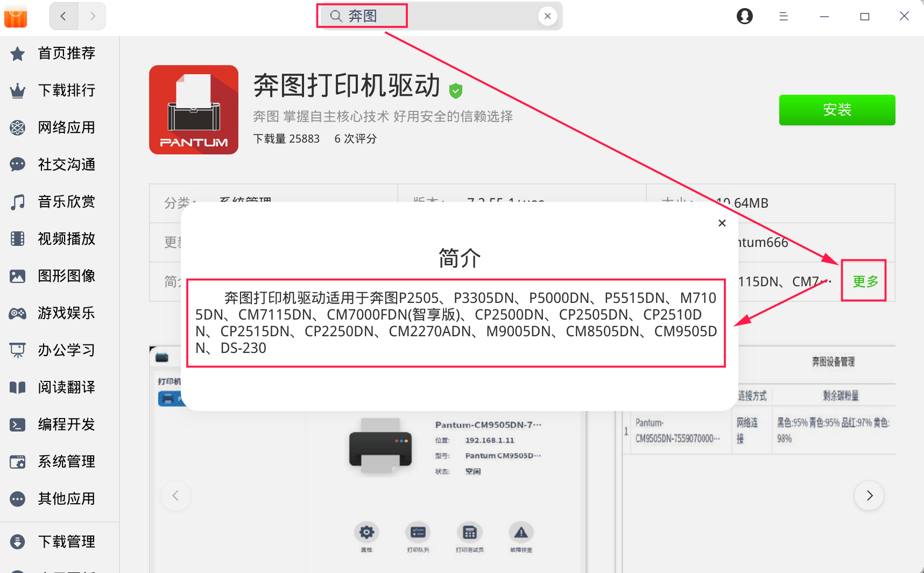Image resolution: width=924 pixels, height=573 pixels.
Task: Show the next screenshot with right chevron
Action: 869,496
